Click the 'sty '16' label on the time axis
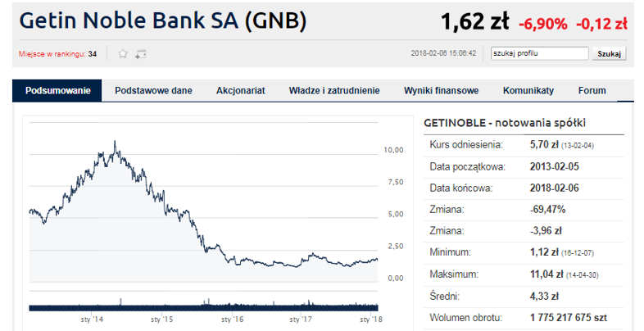This screenshot has height=331, width=644. 233,318
